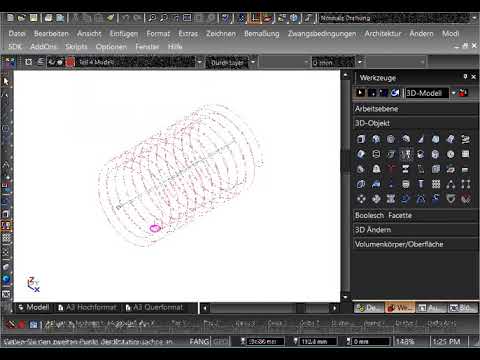Screen dimensions: 480x360
Task: Select the Sphere tool in 3D-Objekt palette
Action: point(391,139)
